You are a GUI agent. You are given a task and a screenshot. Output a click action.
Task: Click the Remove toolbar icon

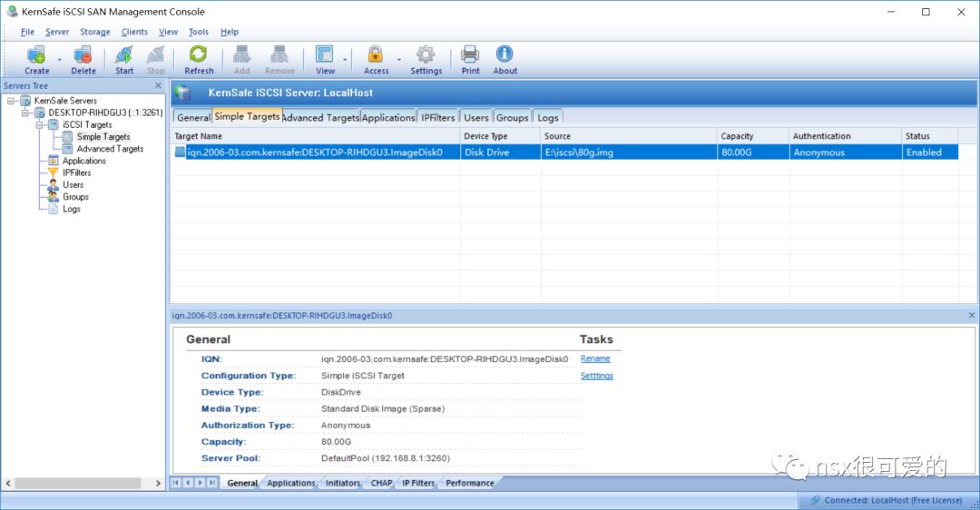(279, 55)
